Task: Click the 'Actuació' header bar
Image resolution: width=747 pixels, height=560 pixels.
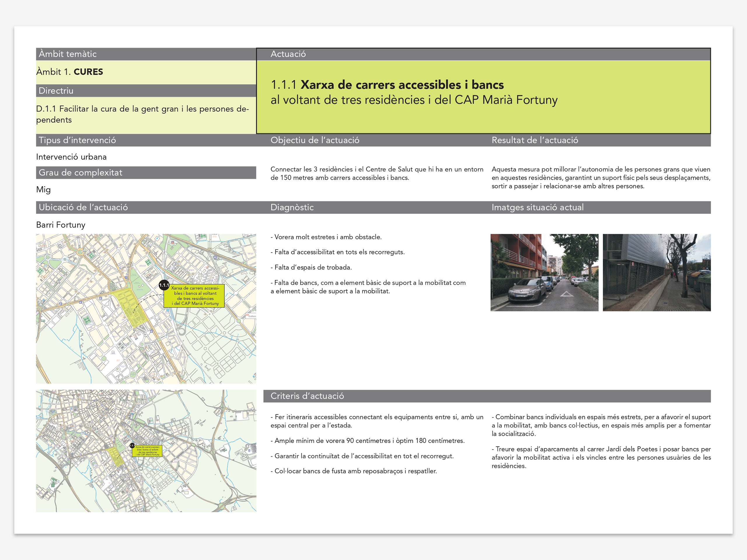Action: point(484,54)
